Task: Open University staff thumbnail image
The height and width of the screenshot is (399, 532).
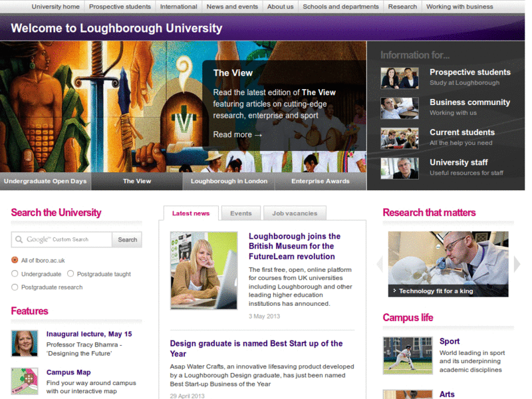Action: click(x=400, y=168)
